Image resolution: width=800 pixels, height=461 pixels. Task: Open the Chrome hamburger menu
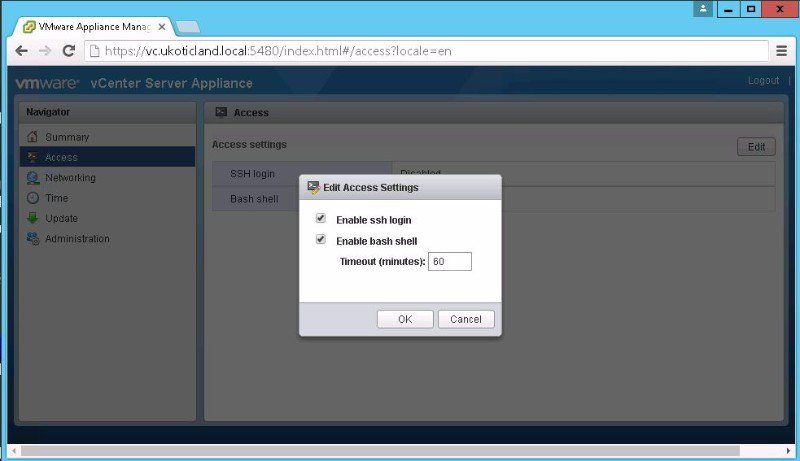pyautogui.click(x=781, y=50)
